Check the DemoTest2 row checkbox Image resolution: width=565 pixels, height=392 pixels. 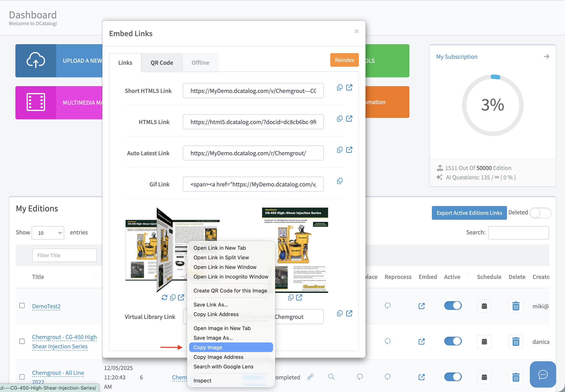pyautogui.click(x=22, y=305)
